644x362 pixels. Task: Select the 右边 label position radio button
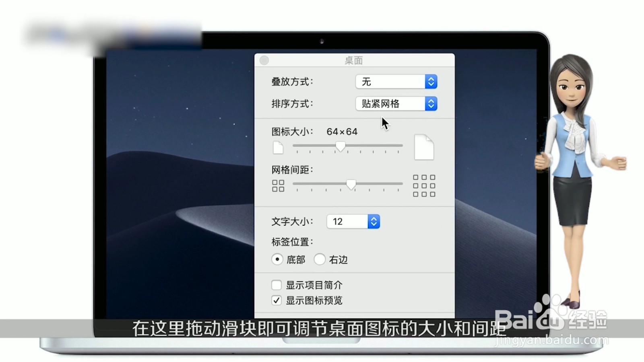[x=320, y=259]
